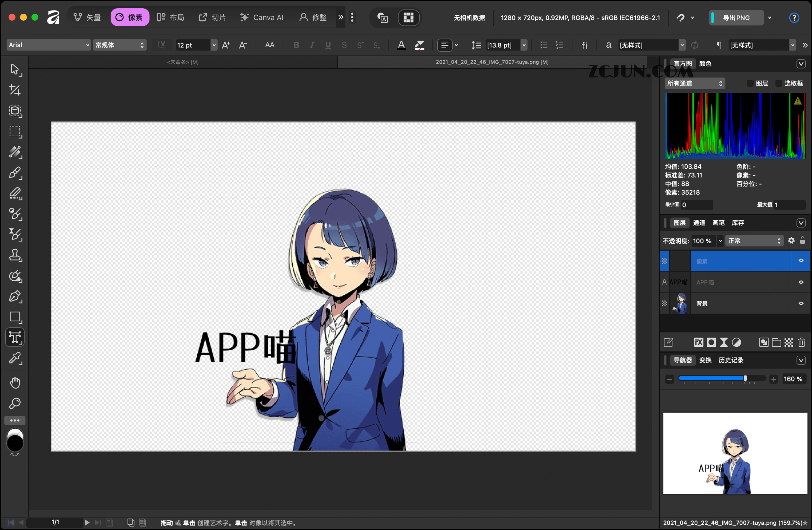Open the 所有通道 channel dropdown

pos(694,83)
